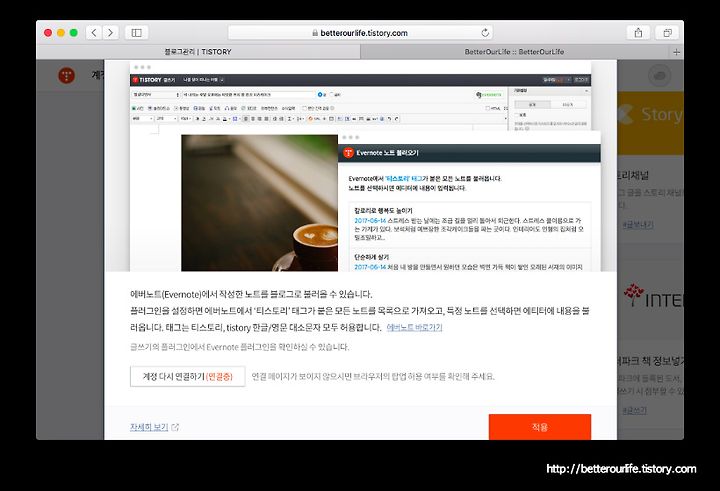Click the 계정 다시 연결하기 button
This screenshot has width=720, height=491.
187,376
